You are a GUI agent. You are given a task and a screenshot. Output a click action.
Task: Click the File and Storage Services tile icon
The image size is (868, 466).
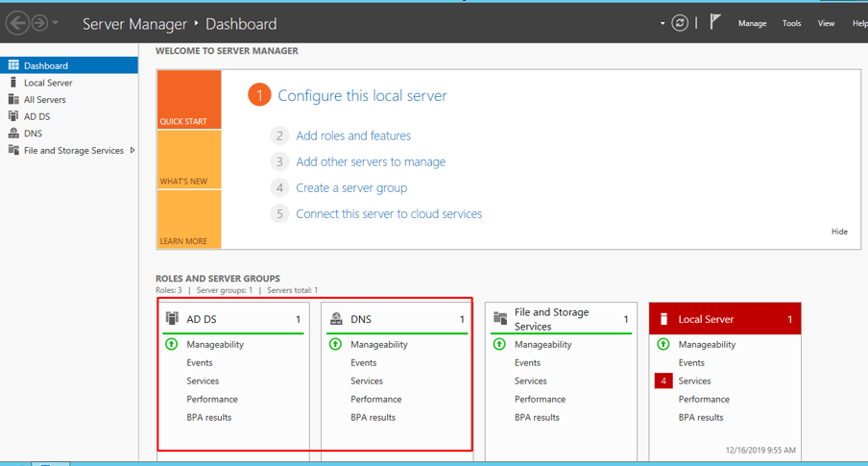coord(500,319)
